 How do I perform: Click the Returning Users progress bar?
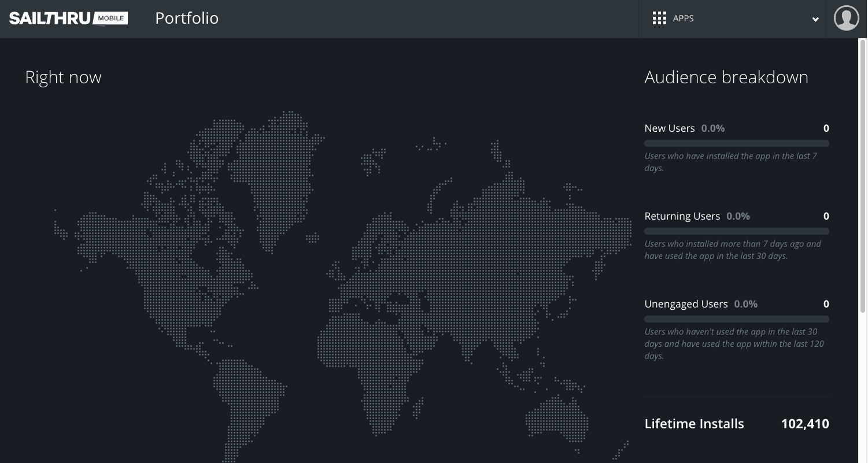736,231
